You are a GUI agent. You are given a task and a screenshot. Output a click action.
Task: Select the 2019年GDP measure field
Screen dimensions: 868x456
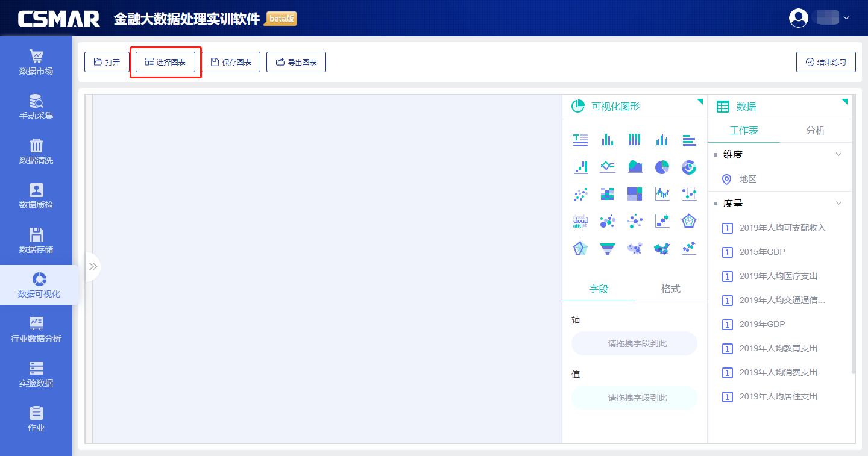[x=762, y=324]
